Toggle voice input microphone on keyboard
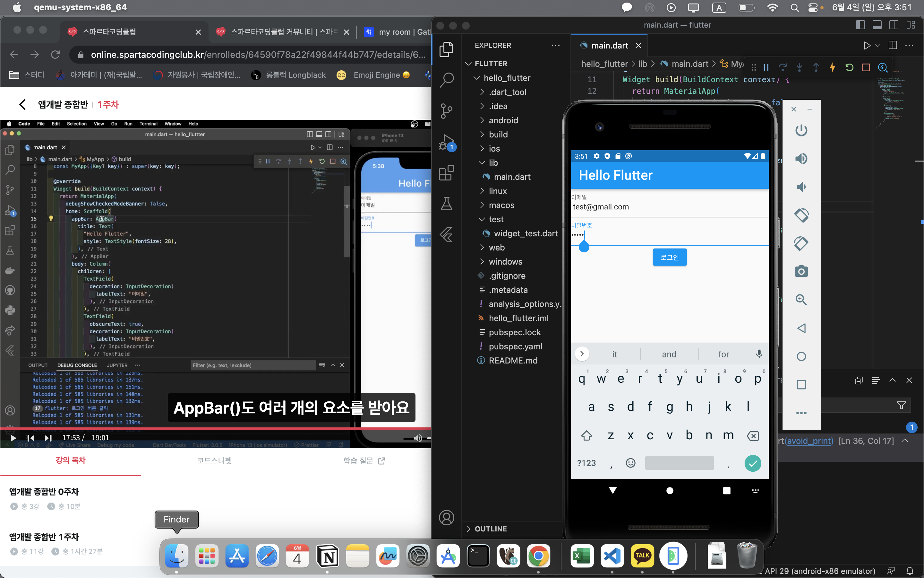The width and height of the screenshot is (924, 578). click(759, 354)
